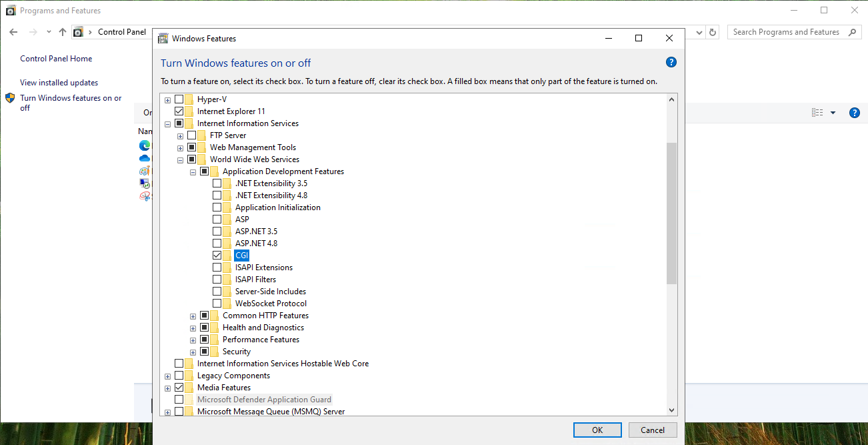Viewport: 868px width, 445px height.
Task: Click the Internet Explorer 11 folder icon
Action: point(189,111)
